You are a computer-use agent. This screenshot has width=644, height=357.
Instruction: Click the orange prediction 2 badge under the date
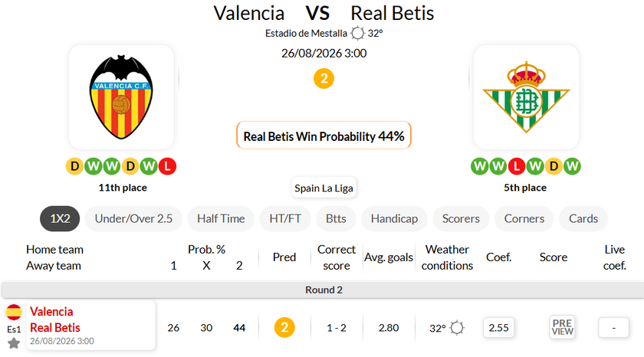(x=324, y=78)
